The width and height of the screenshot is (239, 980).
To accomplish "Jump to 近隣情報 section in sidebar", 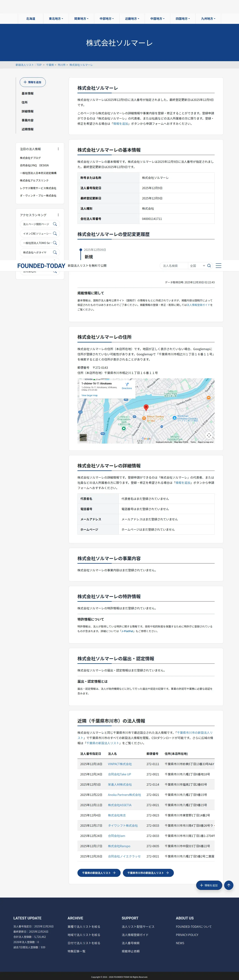I will point(27,129).
